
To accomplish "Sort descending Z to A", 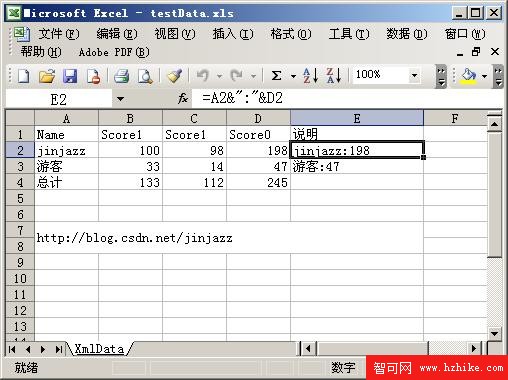I will pos(334,76).
